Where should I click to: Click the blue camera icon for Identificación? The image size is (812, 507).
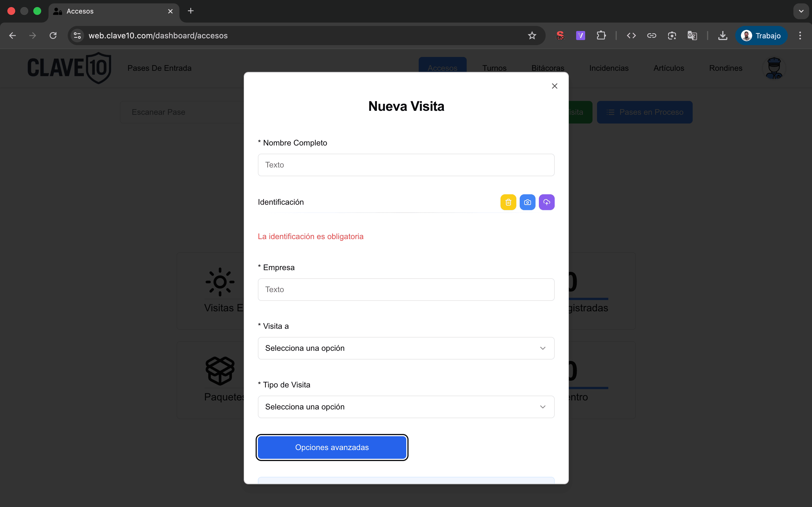[527, 202]
